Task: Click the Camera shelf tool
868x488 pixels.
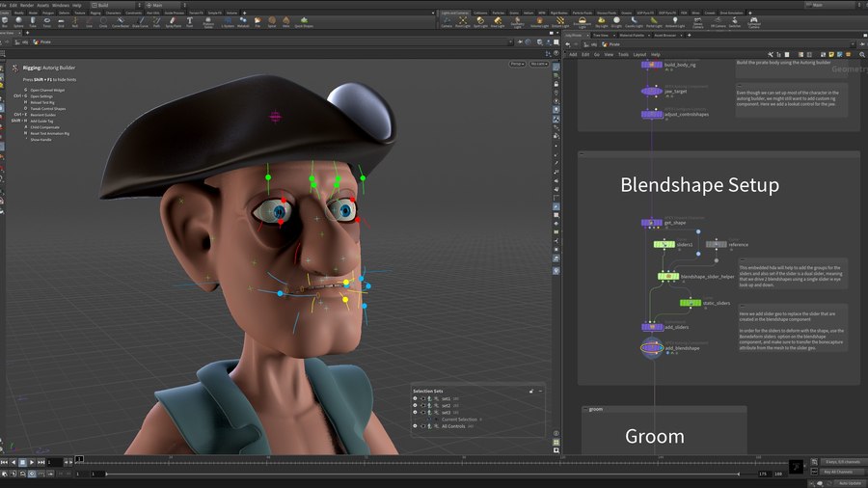Action: point(447,22)
